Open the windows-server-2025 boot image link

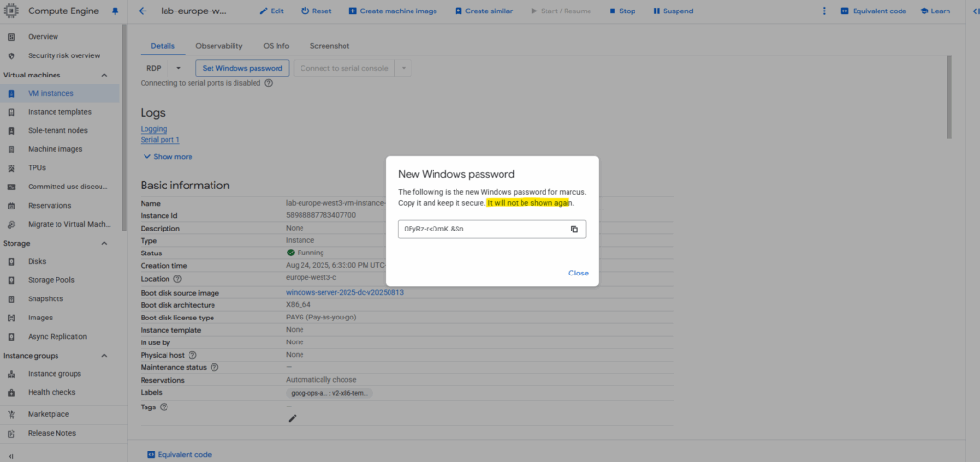(345, 292)
